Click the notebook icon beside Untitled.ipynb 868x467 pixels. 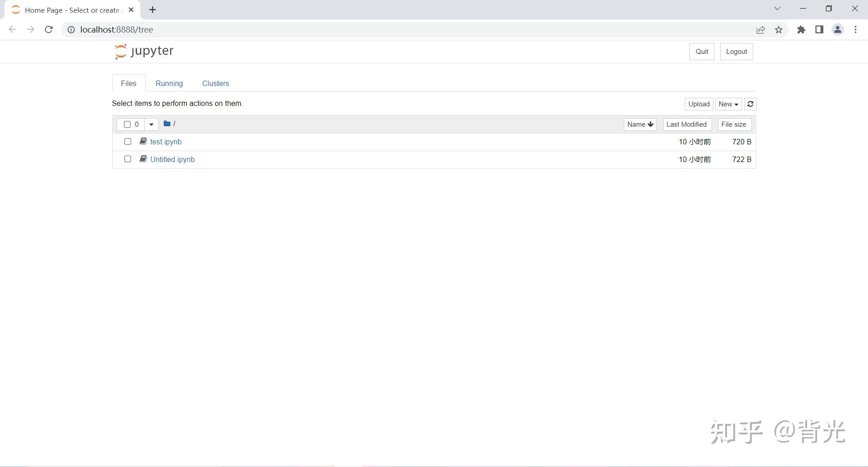pyautogui.click(x=143, y=159)
